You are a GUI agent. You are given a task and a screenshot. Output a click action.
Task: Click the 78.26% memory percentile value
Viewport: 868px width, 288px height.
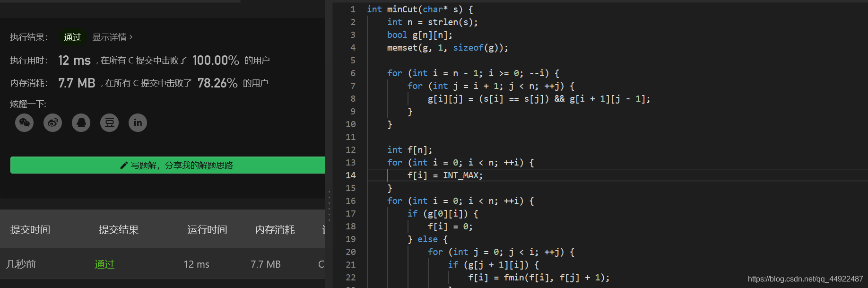point(217,83)
